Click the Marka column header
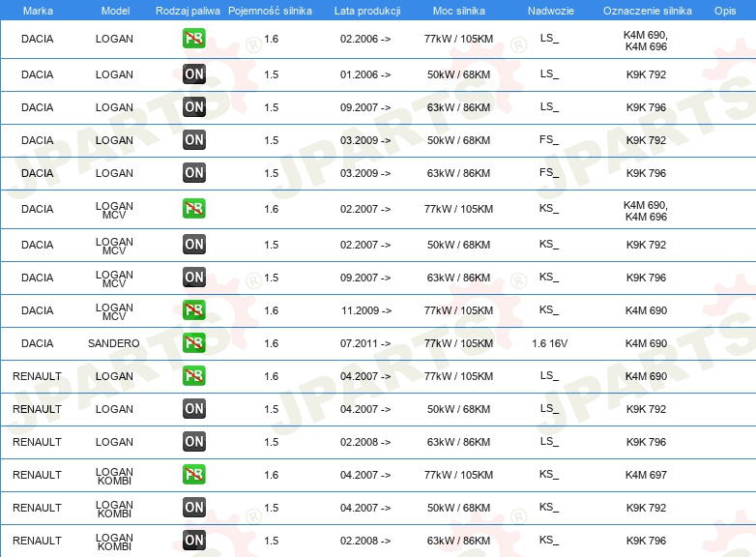This screenshot has width=756, height=557. (x=38, y=11)
